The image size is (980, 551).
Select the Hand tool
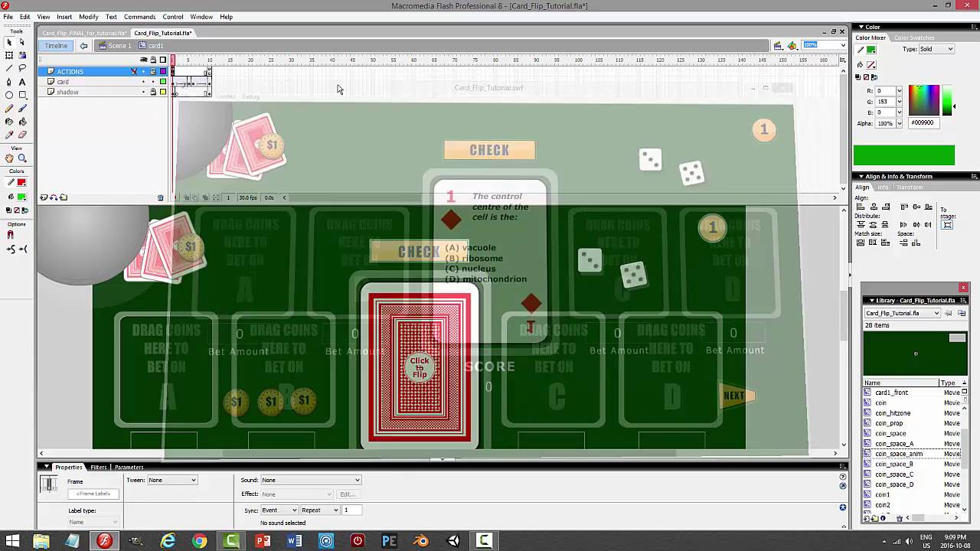point(9,158)
